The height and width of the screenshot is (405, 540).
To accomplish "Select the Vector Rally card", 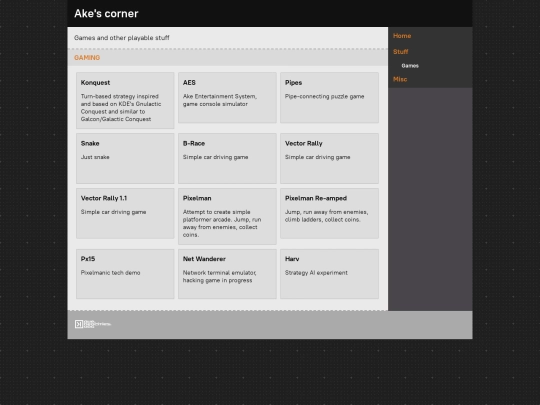I will click(x=329, y=158).
